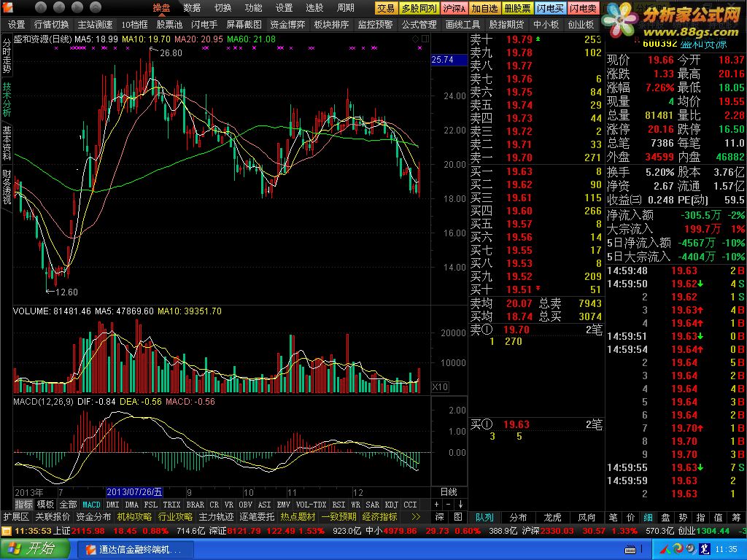Click the X10 volume scale label

[x=440, y=386]
